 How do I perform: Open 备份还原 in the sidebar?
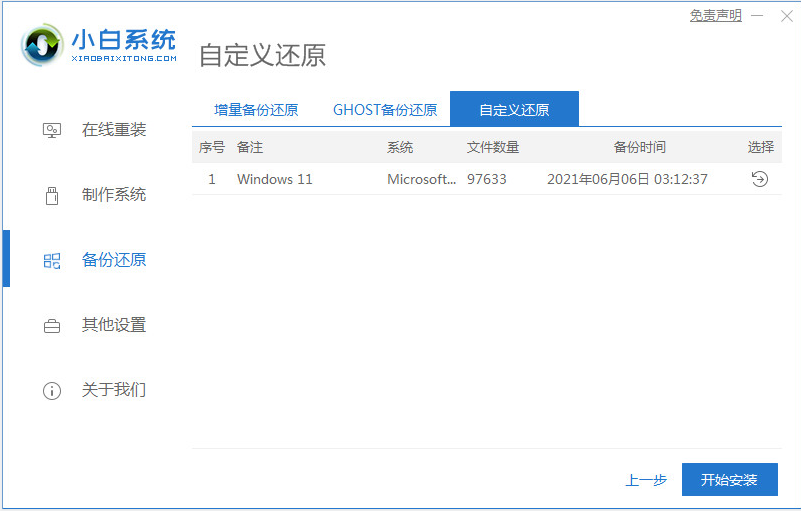point(114,260)
